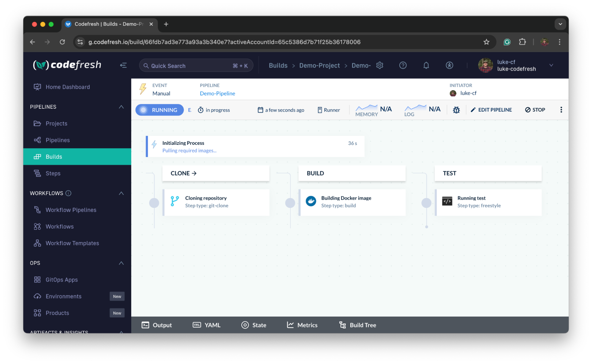Collapse the sidebar using the arrow icon
Viewport: 592px width, 364px height.
click(x=123, y=65)
